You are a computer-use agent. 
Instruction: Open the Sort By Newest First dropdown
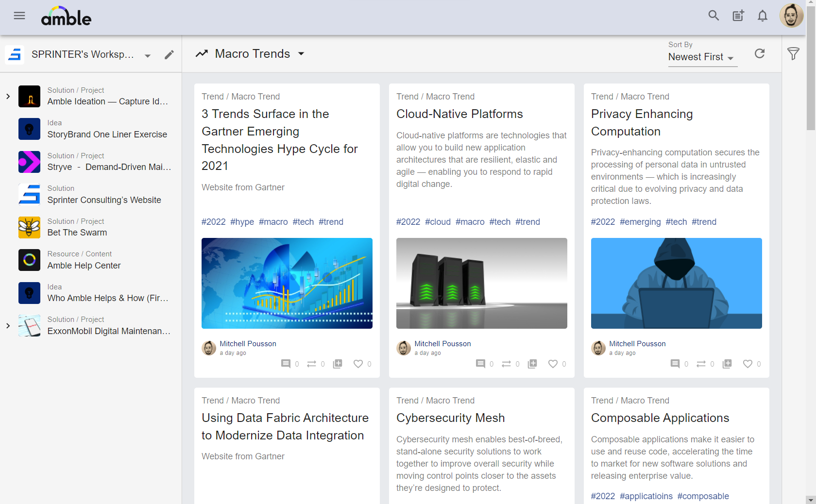(x=702, y=57)
